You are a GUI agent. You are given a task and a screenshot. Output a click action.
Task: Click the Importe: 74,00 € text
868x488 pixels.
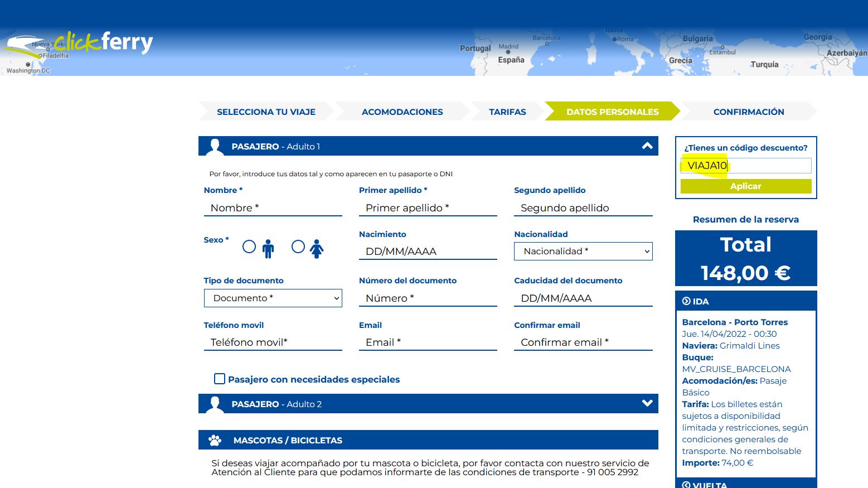[717, 463]
